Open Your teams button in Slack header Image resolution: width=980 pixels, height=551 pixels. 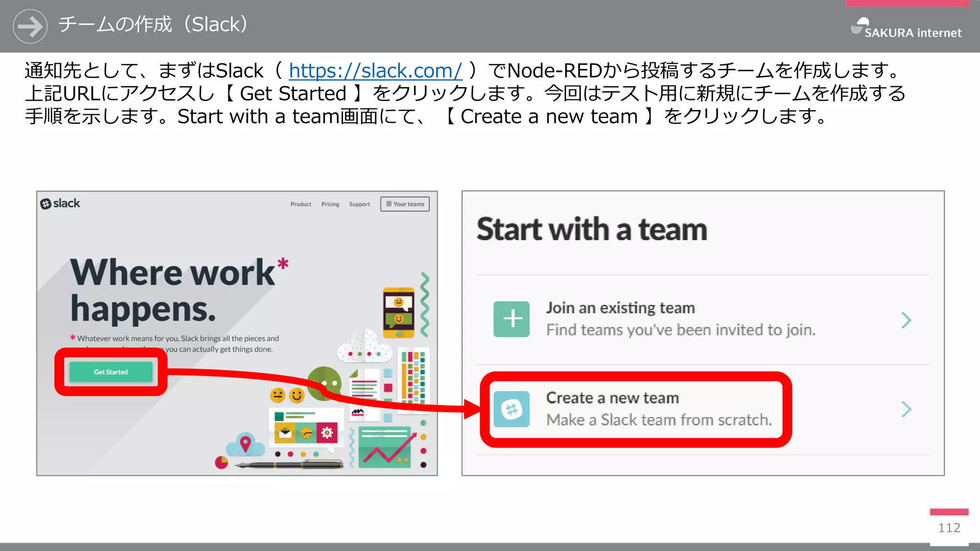(x=405, y=204)
